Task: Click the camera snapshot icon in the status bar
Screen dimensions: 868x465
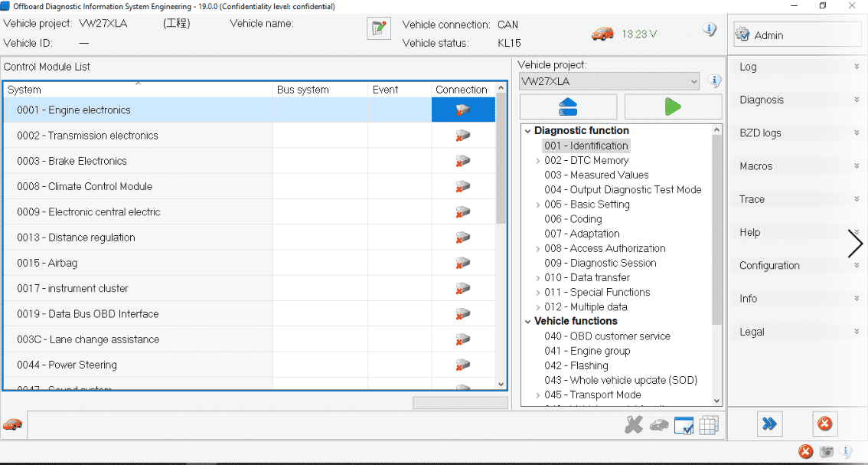Action: [x=827, y=451]
